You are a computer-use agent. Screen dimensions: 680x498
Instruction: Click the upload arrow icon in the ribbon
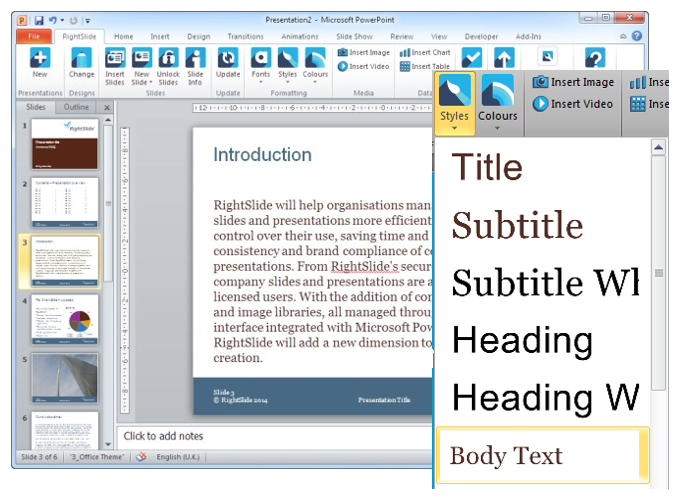pyautogui.click(x=503, y=58)
